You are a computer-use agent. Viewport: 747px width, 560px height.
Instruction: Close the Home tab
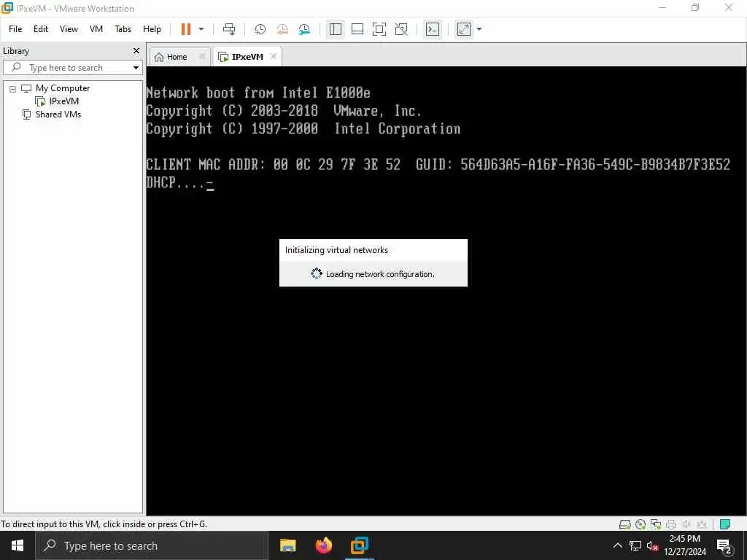tap(202, 56)
